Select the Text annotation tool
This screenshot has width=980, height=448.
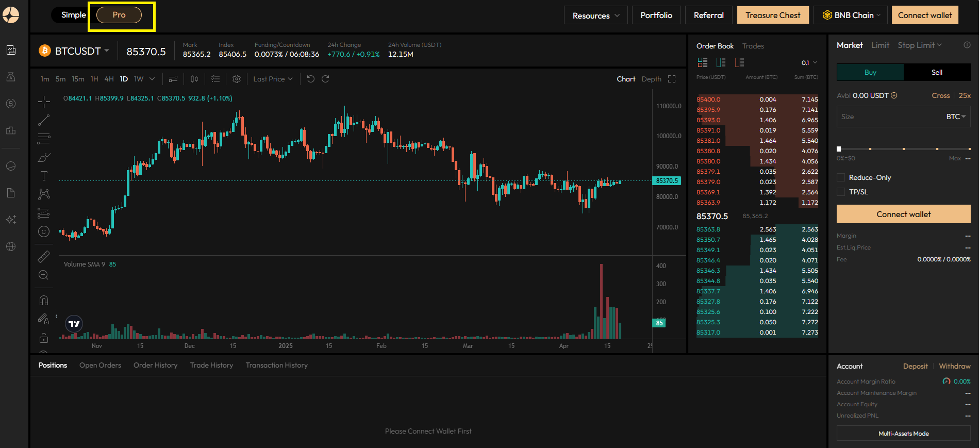44,176
